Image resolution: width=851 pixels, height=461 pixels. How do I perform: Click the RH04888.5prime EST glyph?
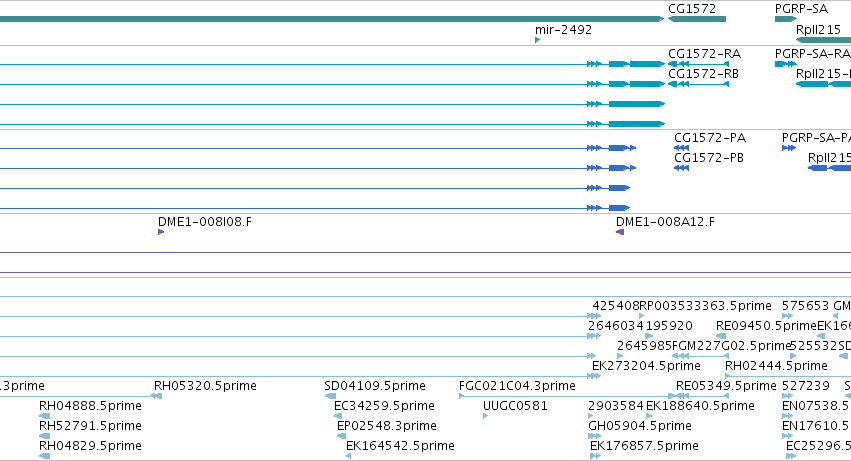click(x=45, y=416)
